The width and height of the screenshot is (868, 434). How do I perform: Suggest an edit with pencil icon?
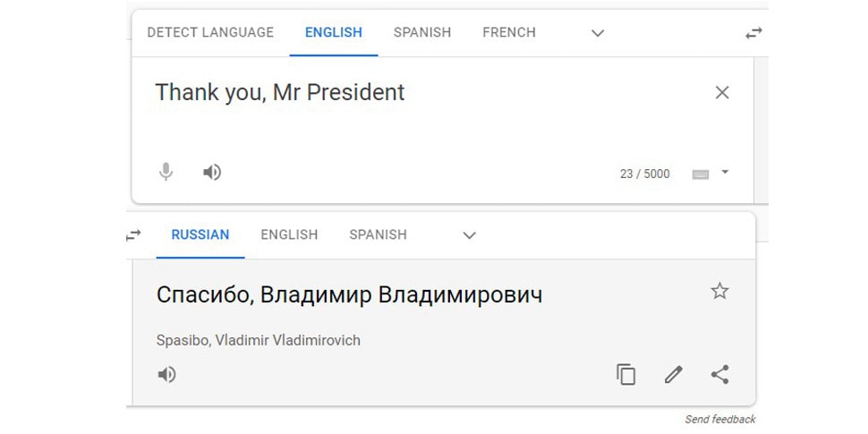click(674, 374)
